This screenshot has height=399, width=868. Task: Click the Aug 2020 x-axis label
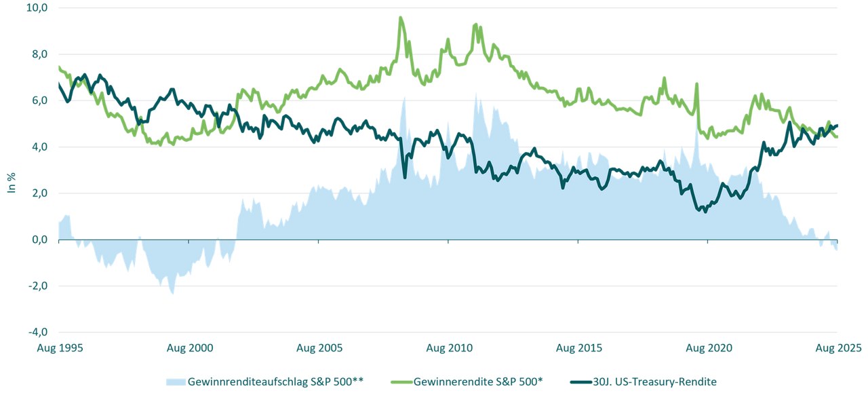708,348
